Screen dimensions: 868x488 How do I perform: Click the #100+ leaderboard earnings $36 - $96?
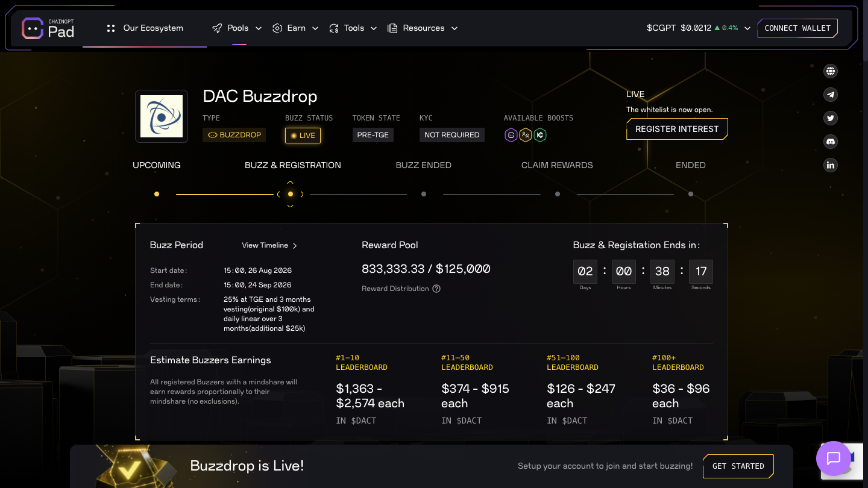(x=681, y=396)
